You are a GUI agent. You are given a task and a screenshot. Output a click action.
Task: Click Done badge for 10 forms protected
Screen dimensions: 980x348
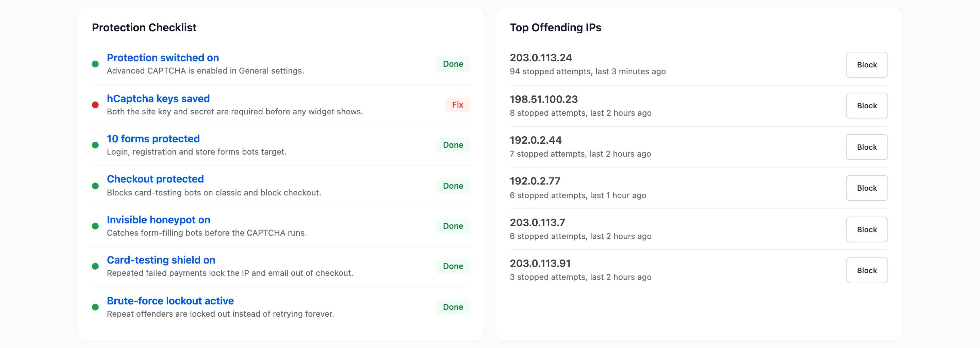coord(453,145)
